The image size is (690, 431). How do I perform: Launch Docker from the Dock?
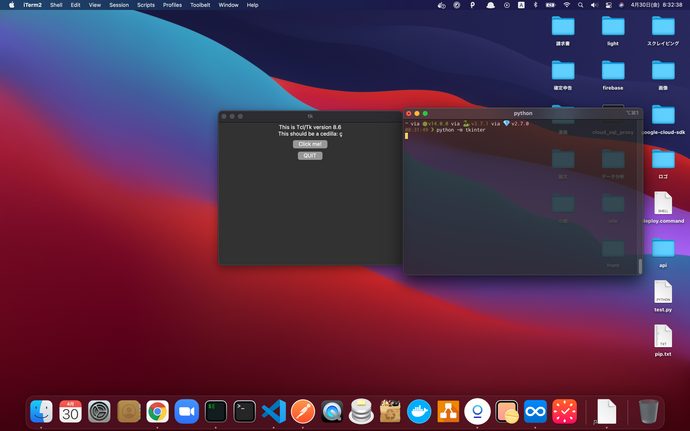[x=419, y=411]
